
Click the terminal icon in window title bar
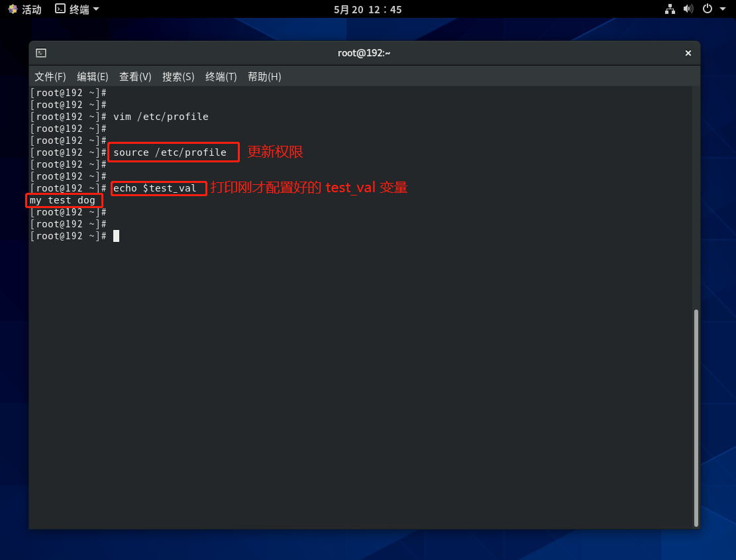[x=41, y=53]
